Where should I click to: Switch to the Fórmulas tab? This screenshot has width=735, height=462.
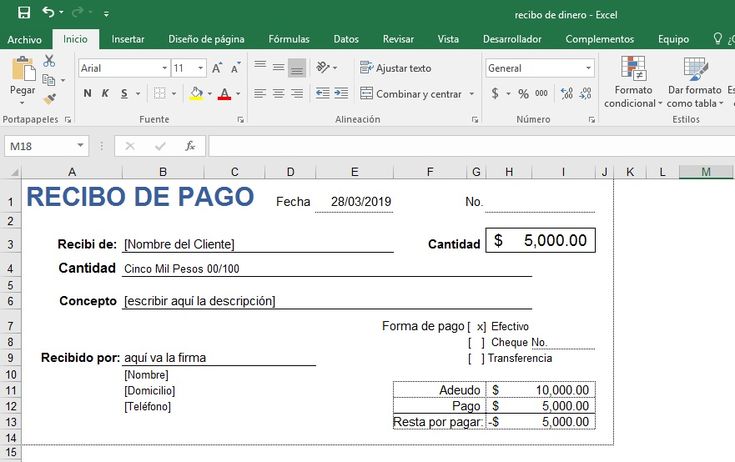[289, 39]
